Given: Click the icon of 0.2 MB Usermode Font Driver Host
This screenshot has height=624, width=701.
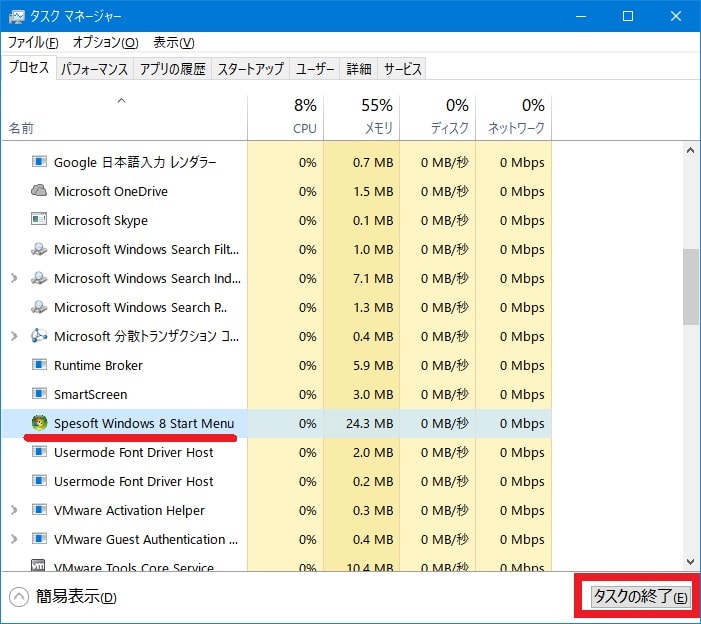Looking at the screenshot, I should 39,481.
